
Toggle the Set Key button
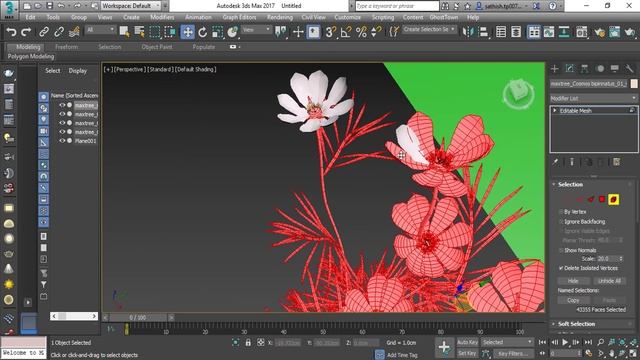[x=467, y=353]
